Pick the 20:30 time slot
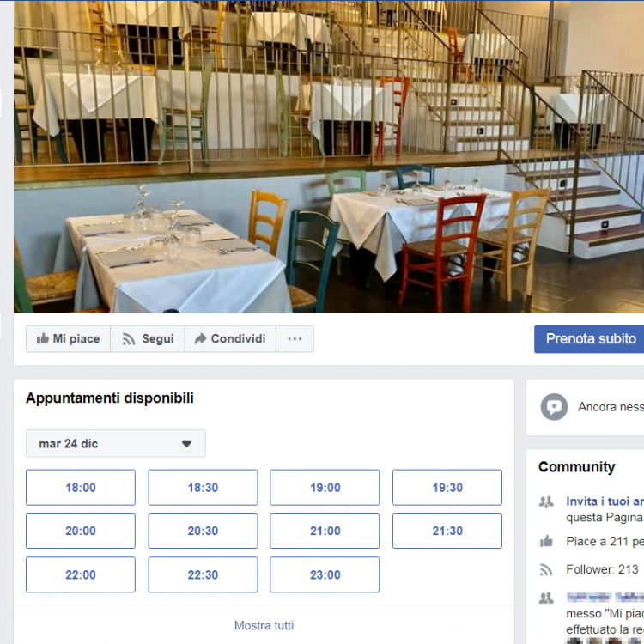Viewport: 644px width, 644px height. click(x=203, y=531)
